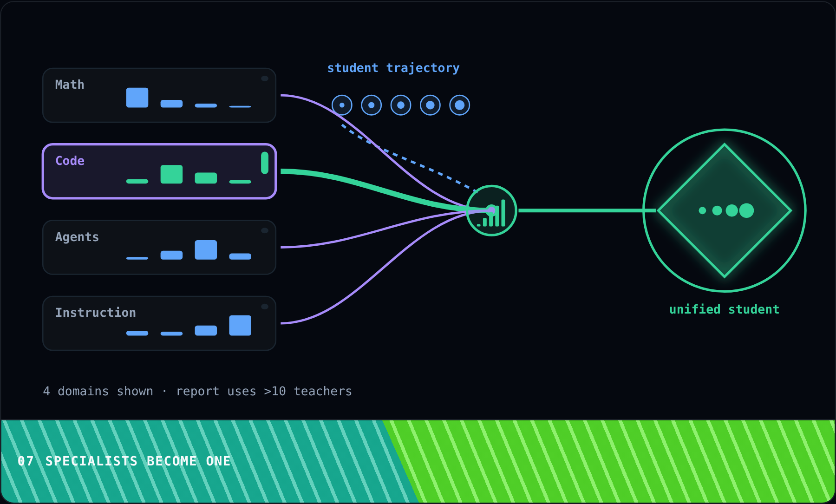Viewport: 836px width, 504px height.
Task: Toggle the Agents card status indicator
Action: (265, 230)
